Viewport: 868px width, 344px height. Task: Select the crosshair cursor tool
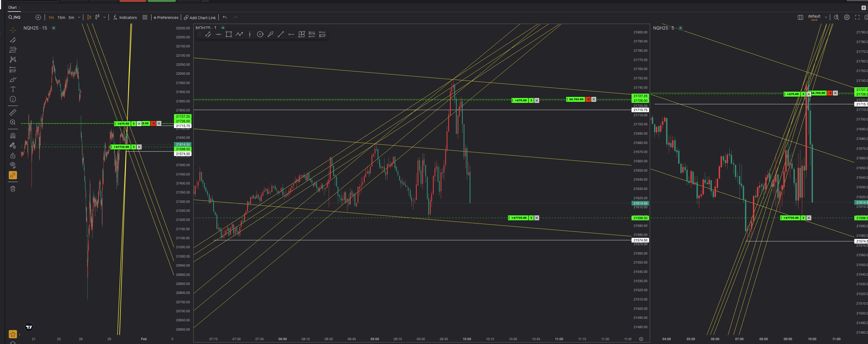coord(13,30)
